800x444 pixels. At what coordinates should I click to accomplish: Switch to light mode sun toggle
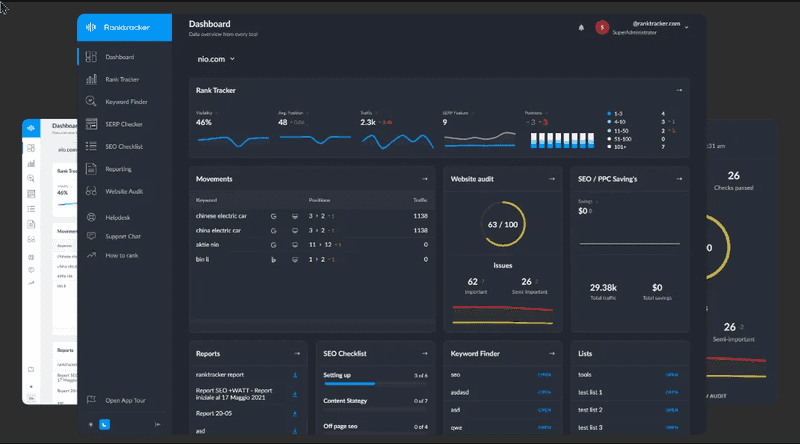click(x=91, y=425)
